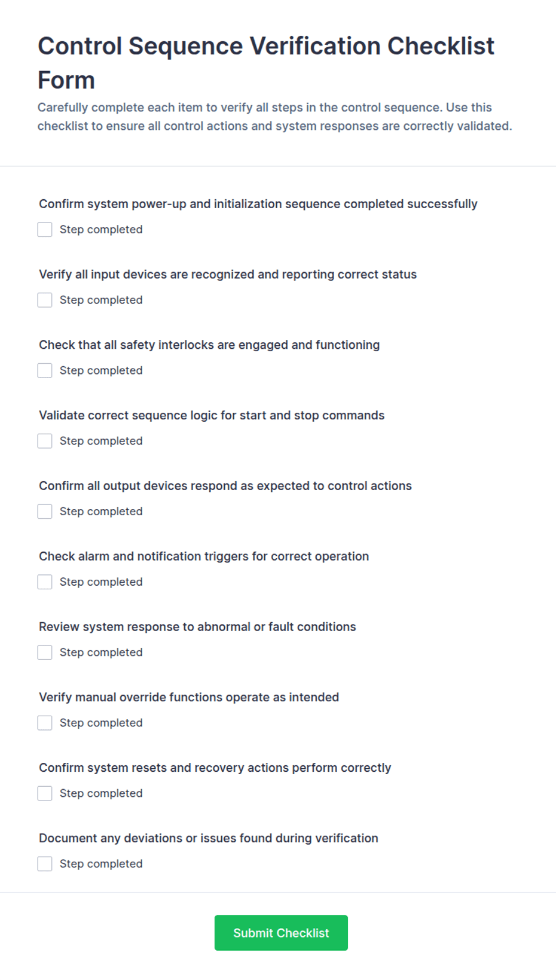The width and height of the screenshot is (556, 980).
Task: Tick checkbox for input devices recognized step
Action: pyautogui.click(x=45, y=300)
